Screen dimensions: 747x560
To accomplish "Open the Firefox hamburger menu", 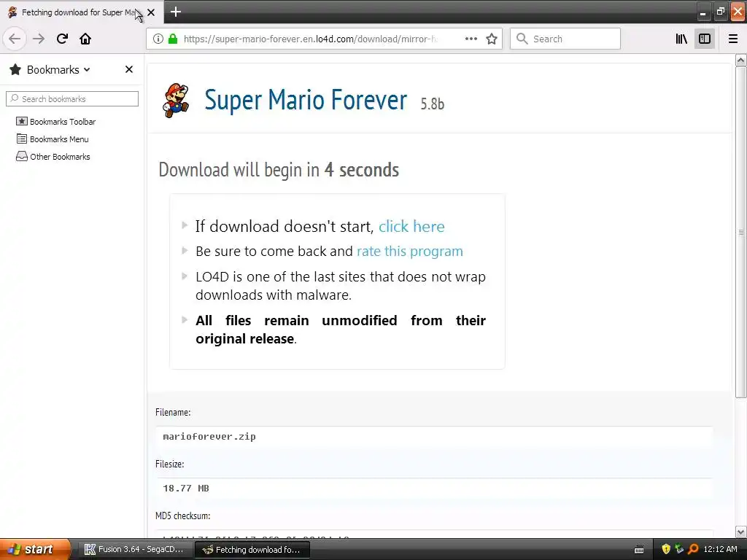I will pos(732,39).
